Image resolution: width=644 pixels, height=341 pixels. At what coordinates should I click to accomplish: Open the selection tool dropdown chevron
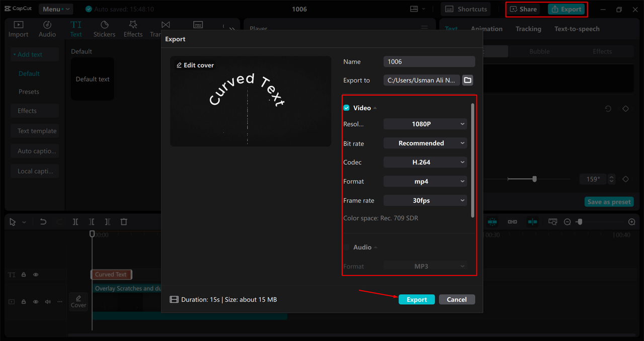(x=24, y=222)
